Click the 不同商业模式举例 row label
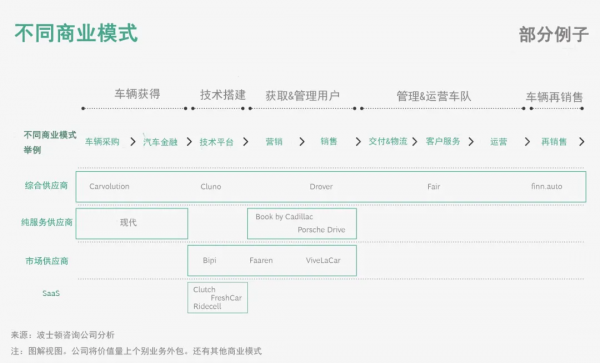Viewport: 600px width, 363px height. 50,142
